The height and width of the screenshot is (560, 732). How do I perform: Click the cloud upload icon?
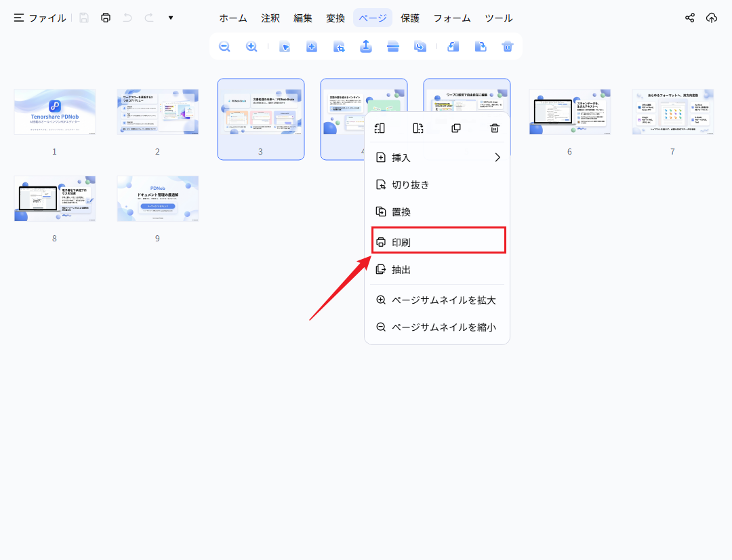click(x=712, y=18)
